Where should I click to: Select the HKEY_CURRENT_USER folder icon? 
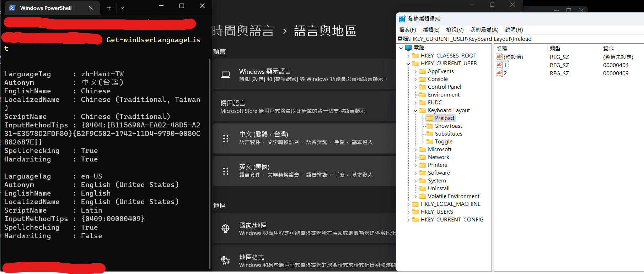[x=415, y=64]
